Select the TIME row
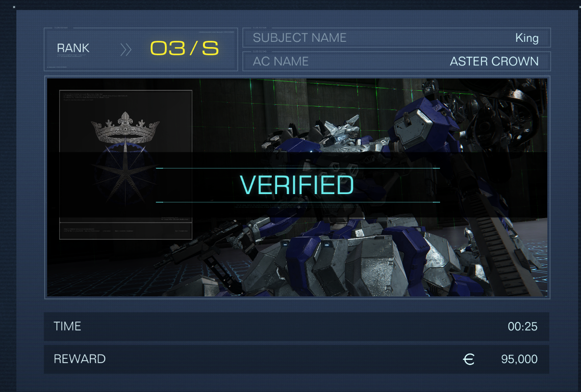The height and width of the screenshot is (392, 581). (x=296, y=327)
